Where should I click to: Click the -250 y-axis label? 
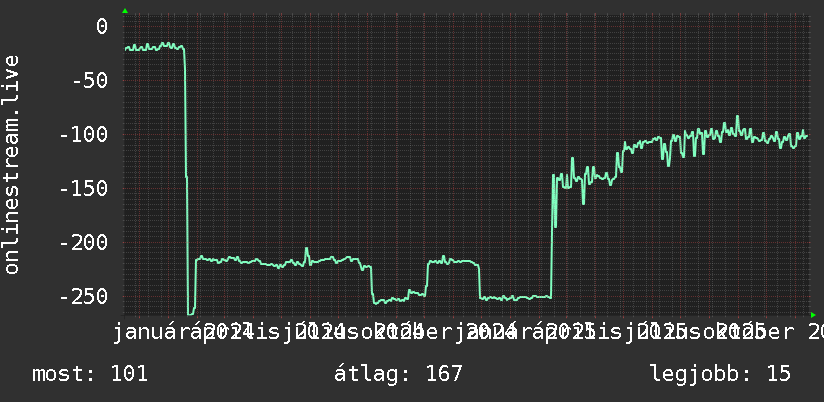84,297
